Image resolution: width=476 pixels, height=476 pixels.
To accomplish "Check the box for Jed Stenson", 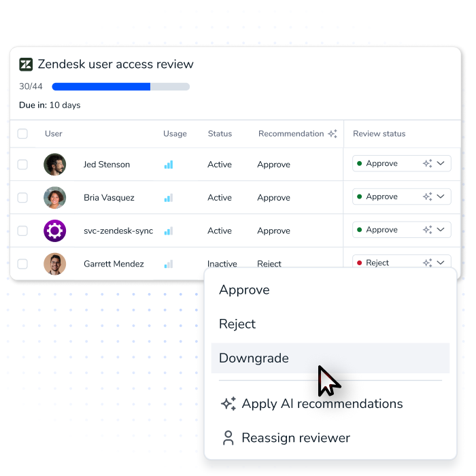I will tap(22, 165).
